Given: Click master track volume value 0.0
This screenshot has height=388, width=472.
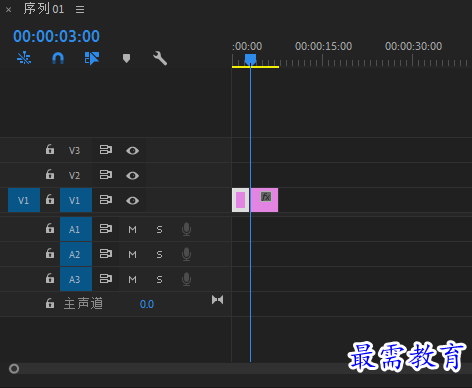Looking at the screenshot, I should click(x=147, y=304).
